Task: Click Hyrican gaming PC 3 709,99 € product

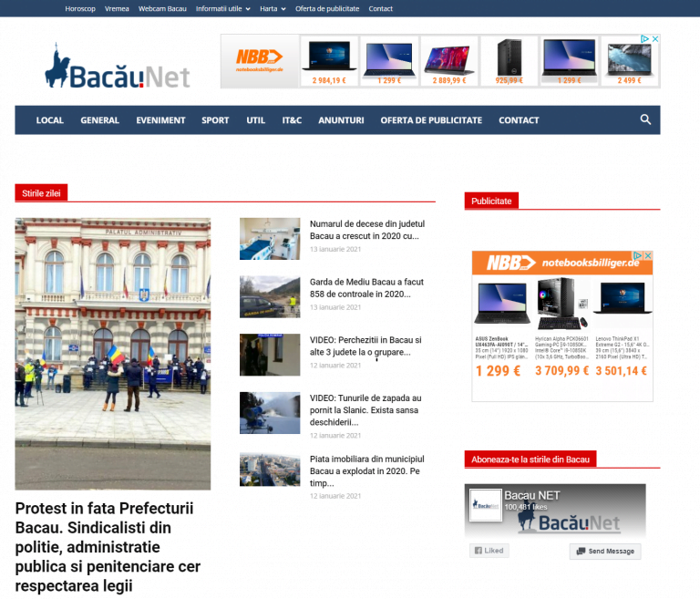Action: click(x=561, y=329)
